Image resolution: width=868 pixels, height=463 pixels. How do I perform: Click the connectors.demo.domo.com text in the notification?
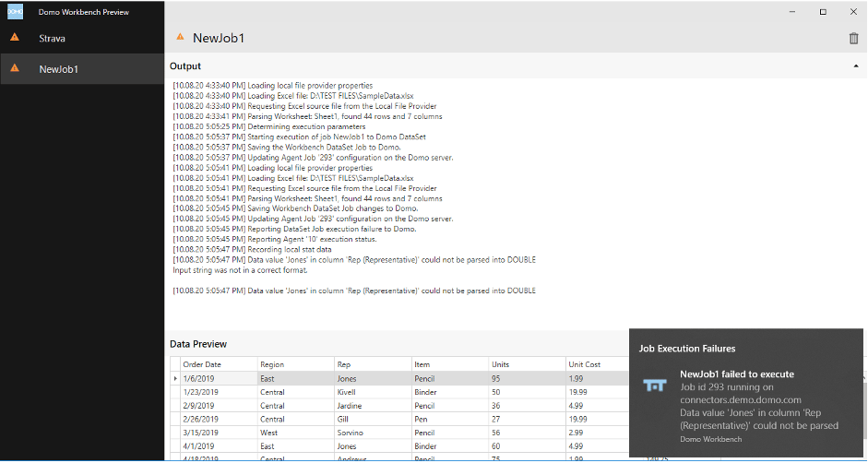point(741,400)
